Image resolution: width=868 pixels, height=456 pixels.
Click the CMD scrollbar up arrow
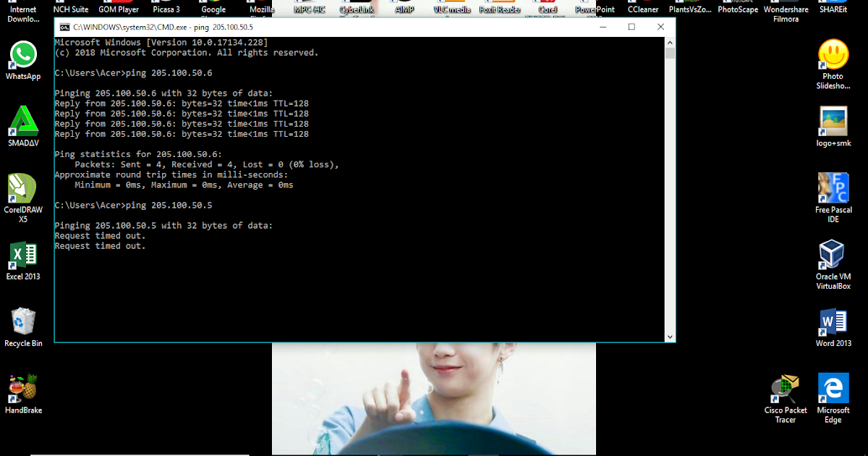point(670,43)
